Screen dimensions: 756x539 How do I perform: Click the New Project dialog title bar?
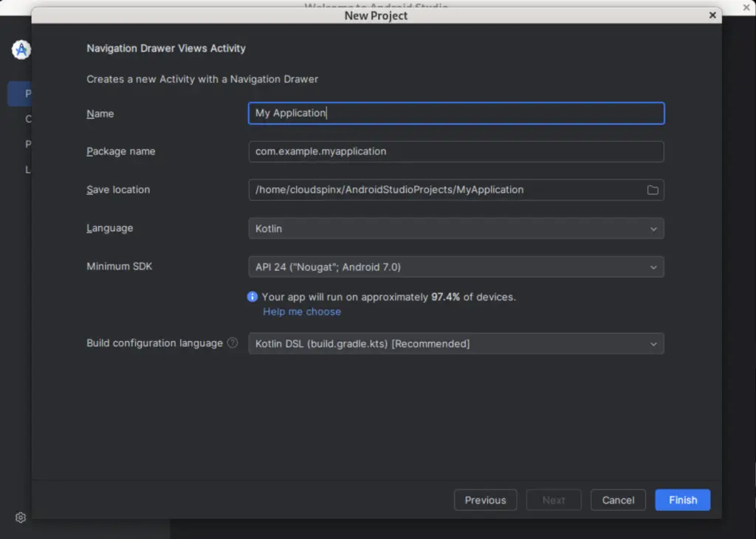click(x=377, y=16)
